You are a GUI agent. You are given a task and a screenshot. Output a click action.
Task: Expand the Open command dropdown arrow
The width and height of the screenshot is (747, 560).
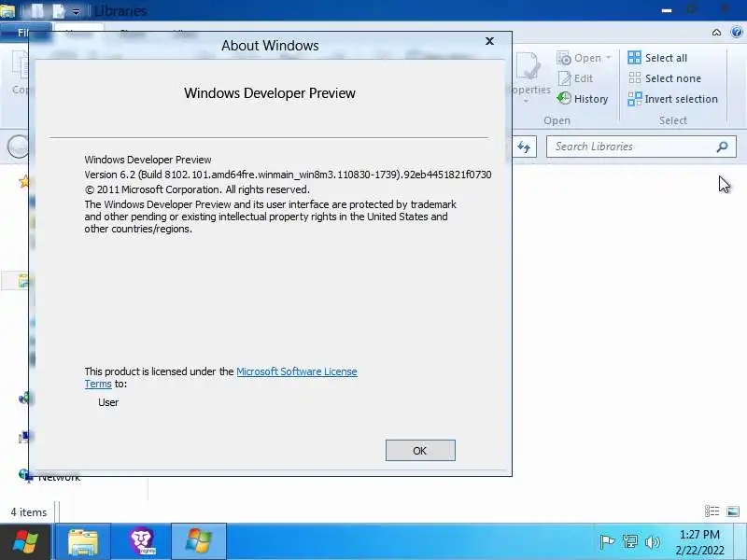[x=609, y=58]
